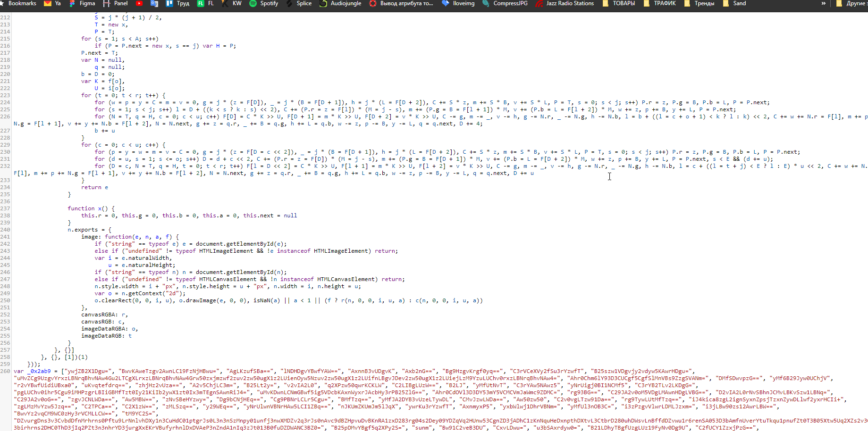Open the YouTube bookmark icon
This screenshot has height=431, width=868.
(139, 3)
